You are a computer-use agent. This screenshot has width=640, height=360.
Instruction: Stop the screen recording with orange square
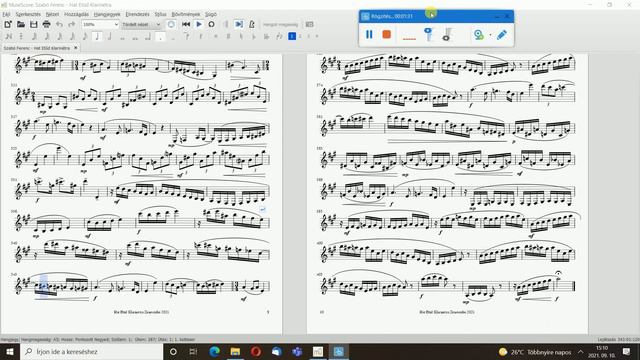(387, 35)
